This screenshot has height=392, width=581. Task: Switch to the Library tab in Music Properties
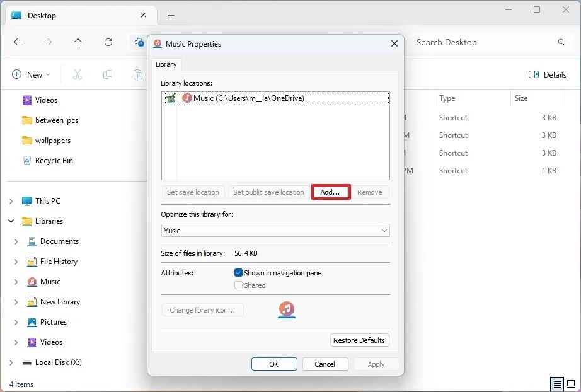click(x=166, y=64)
